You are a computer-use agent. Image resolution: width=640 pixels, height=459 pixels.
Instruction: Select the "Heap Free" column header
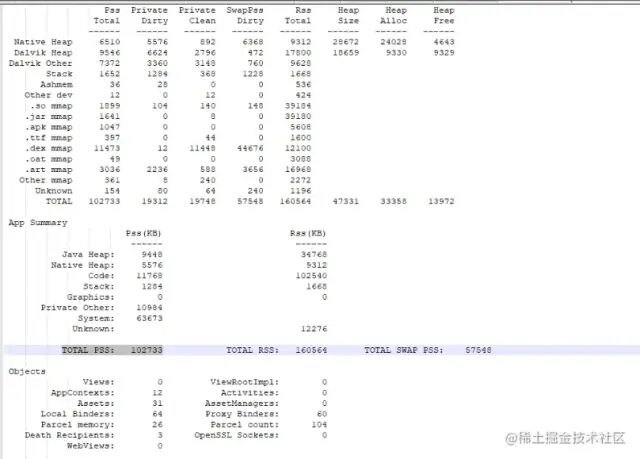pos(444,16)
